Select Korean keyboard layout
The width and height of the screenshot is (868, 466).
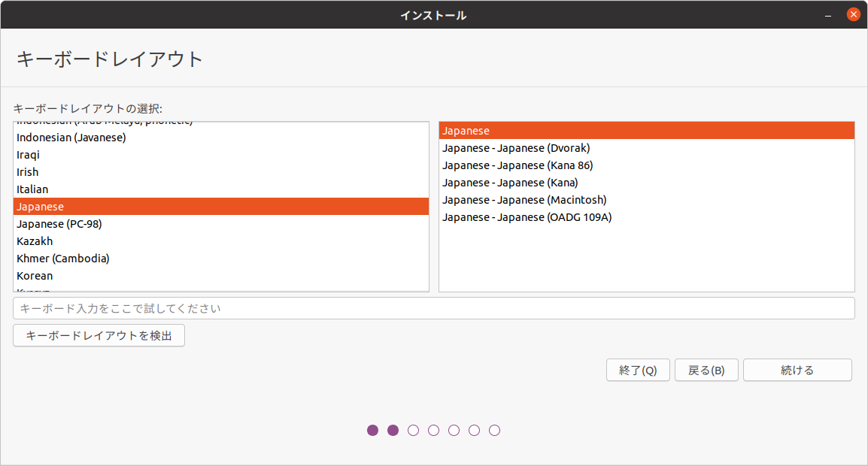tap(221, 276)
